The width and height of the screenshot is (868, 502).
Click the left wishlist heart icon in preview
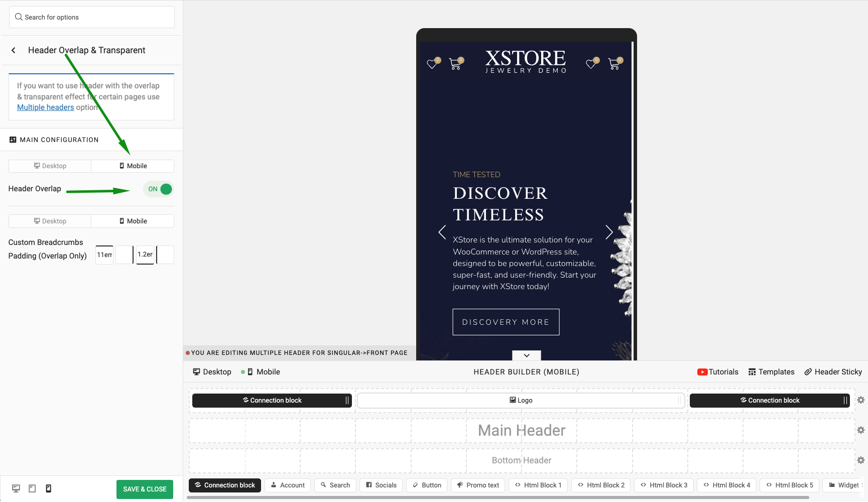click(x=432, y=64)
